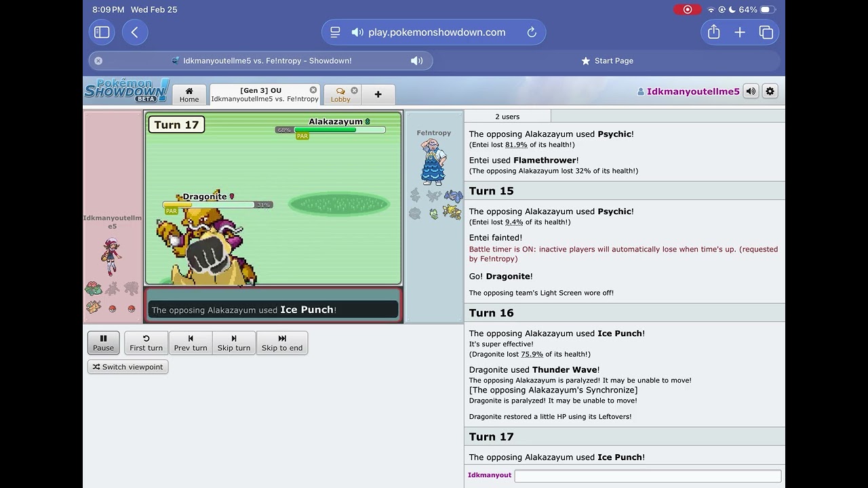
Task: Switch to the Start Page Safari tab
Action: click(x=607, y=60)
